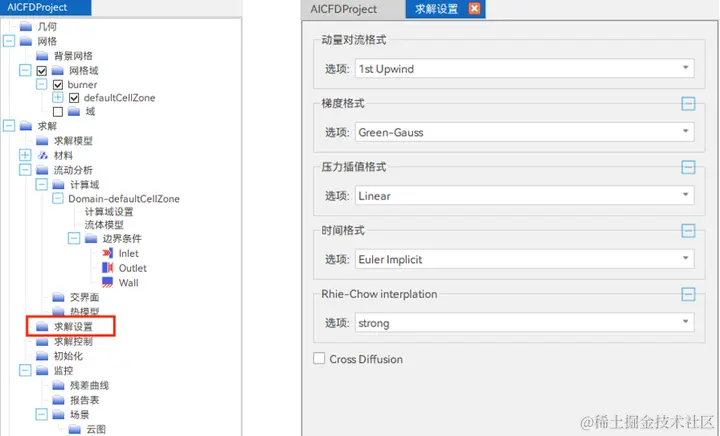This screenshot has height=436, width=720.
Task: Collapse the 网格域 tree node
Action: (x=25, y=70)
